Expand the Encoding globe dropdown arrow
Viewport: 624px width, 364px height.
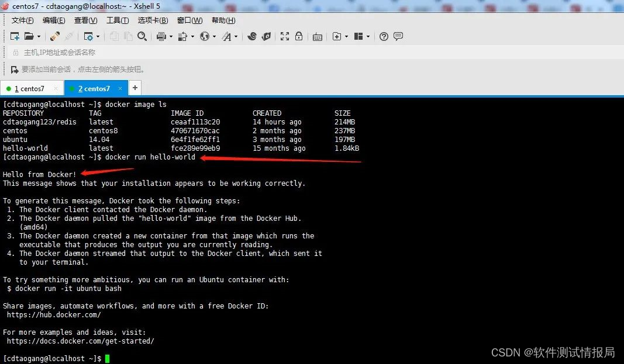pyautogui.click(x=214, y=37)
